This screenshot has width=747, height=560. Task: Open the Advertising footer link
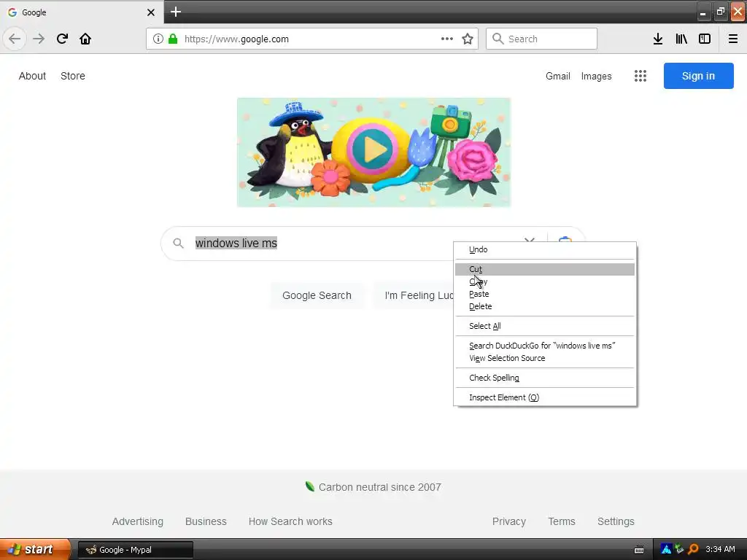[x=138, y=522]
